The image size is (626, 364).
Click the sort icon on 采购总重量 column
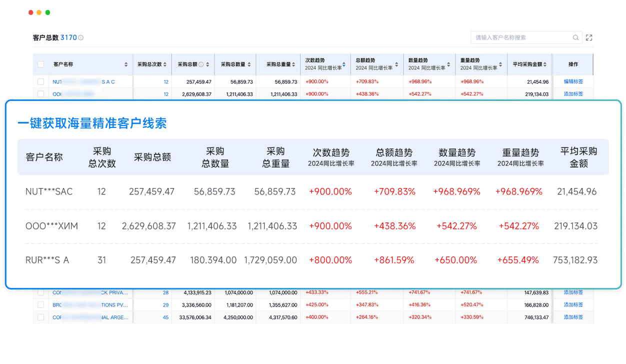coord(293,64)
